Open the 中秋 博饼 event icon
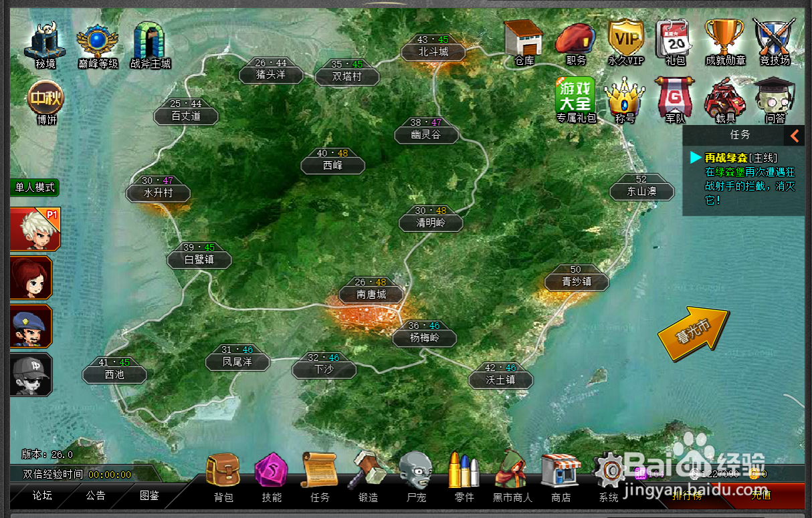Viewport: 812px width, 518px height. pyautogui.click(x=46, y=102)
